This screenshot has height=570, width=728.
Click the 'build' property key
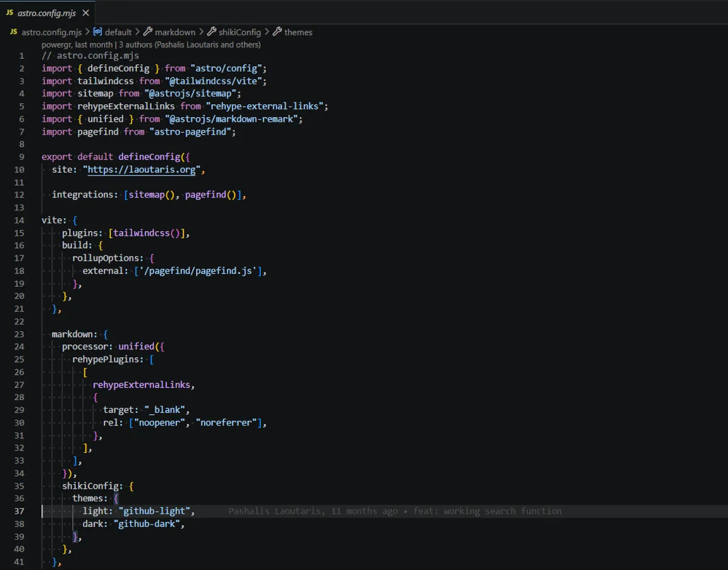coord(75,246)
